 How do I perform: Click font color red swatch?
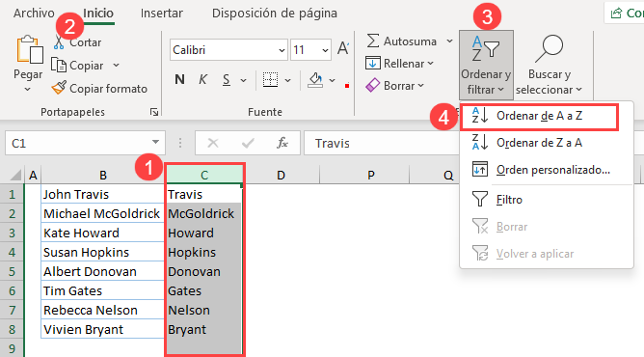point(347,86)
